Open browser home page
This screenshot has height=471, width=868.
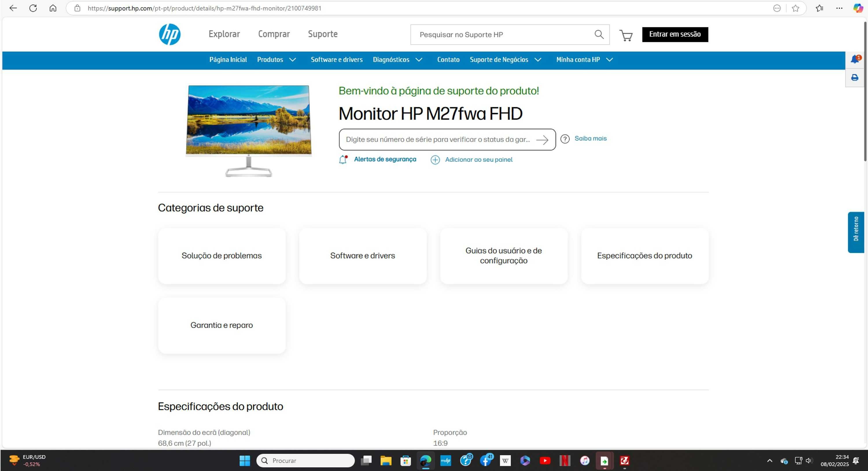[53, 8]
